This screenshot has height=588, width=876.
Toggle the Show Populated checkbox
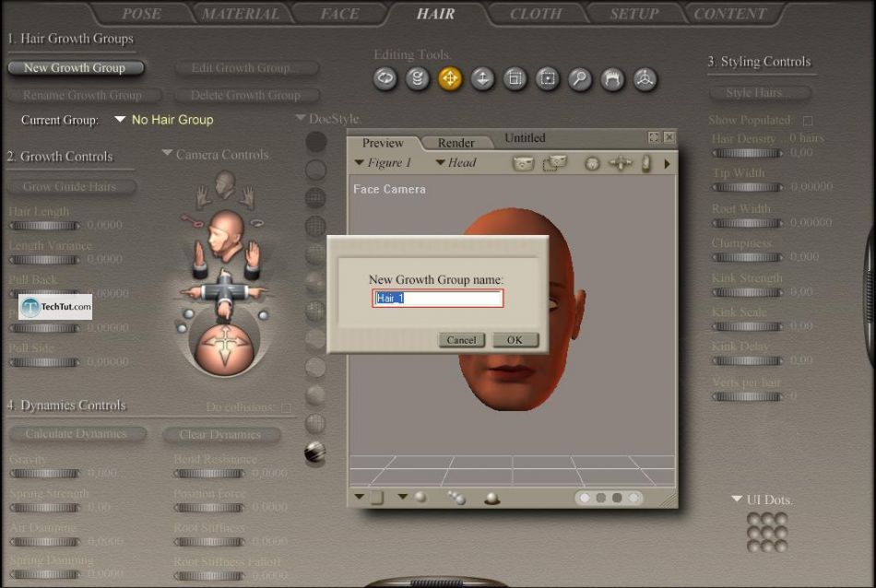(x=807, y=121)
